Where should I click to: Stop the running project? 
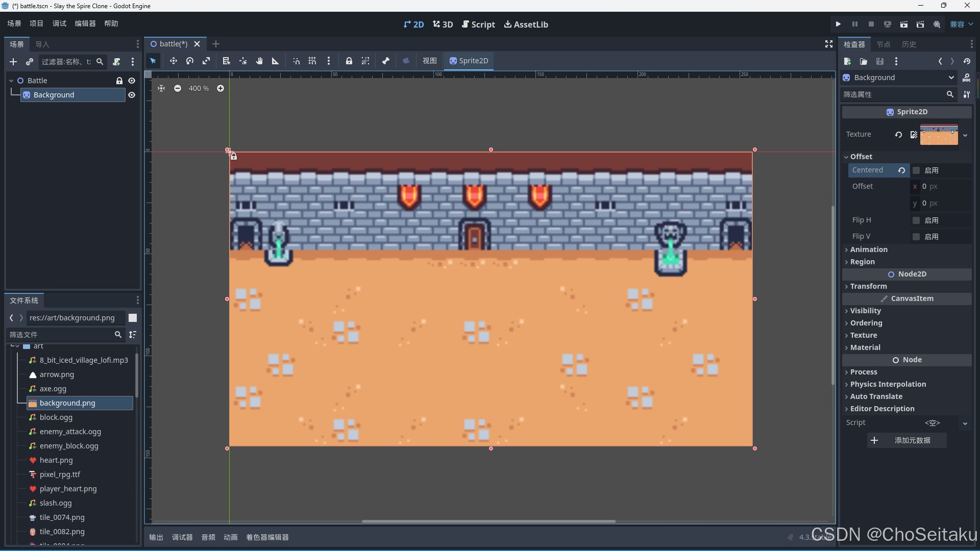871,24
